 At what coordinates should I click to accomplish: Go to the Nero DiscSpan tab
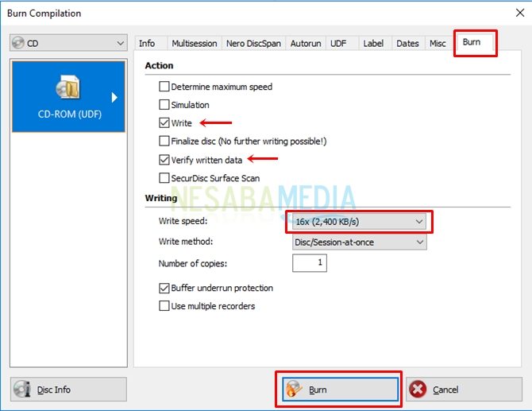253,44
